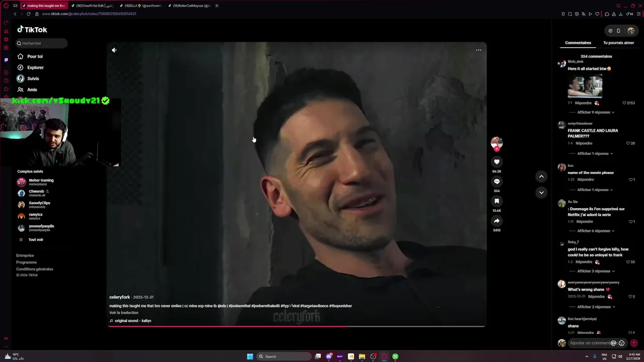
Task: Go to the previous video with up arrow
Action: pyautogui.click(x=541, y=176)
